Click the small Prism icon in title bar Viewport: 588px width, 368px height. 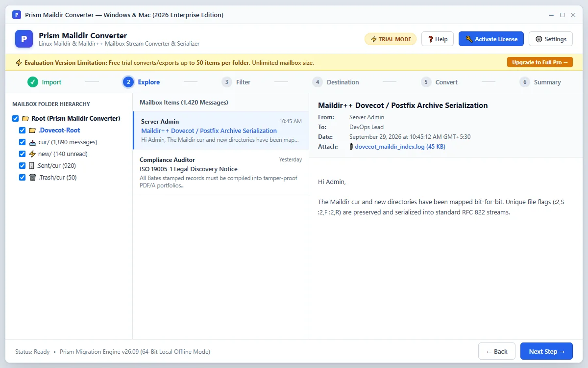(17, 15)
